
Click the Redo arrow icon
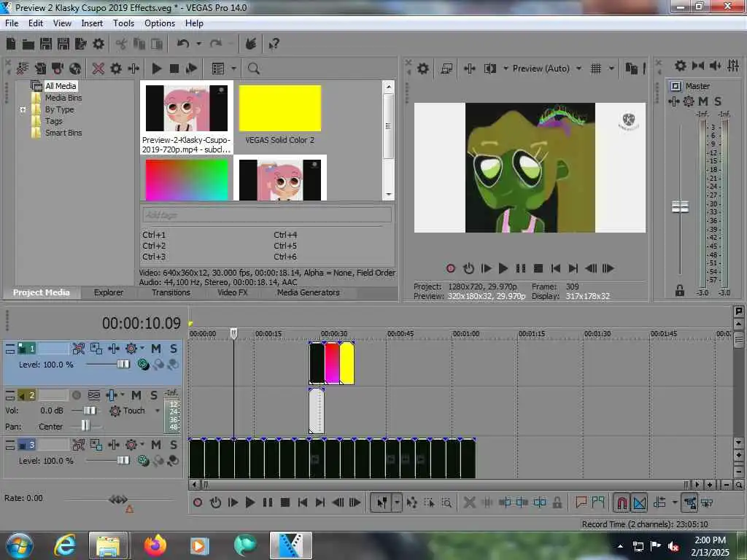point(216,44)
